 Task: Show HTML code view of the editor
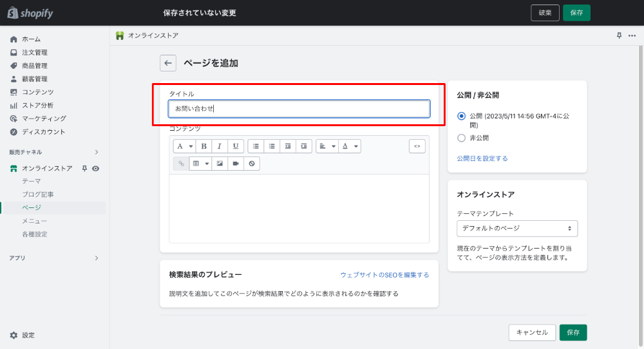tap(417, 146)
